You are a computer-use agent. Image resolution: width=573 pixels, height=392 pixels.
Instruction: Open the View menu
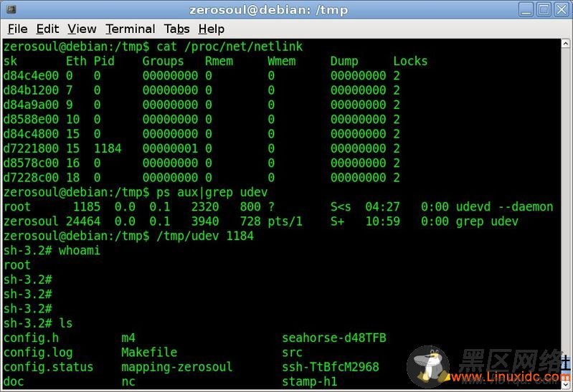coord(82,29)
